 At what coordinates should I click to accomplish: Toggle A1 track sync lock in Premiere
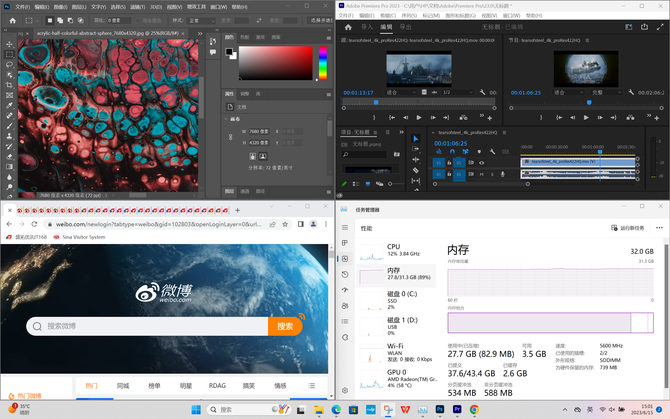[x=471, y=174]
